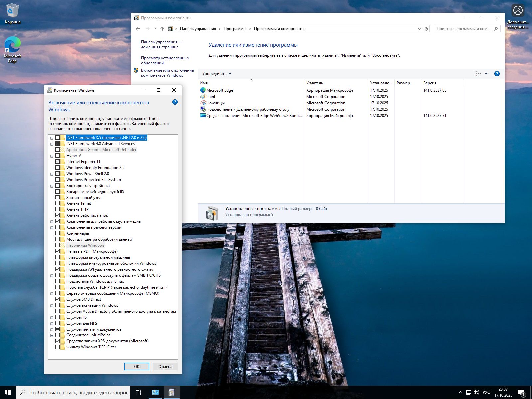Viewport: 532px width, 399px height.
Task: Click the change view icon in toolbar
Action: (x=478, y=74)
